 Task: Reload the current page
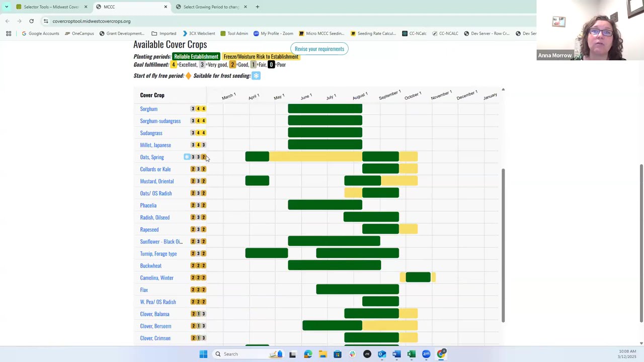[31, 21]
